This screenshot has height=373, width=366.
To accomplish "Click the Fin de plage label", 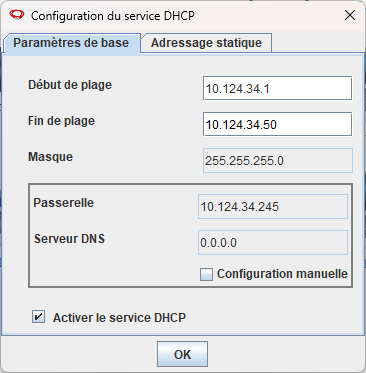I will [61, 121].
